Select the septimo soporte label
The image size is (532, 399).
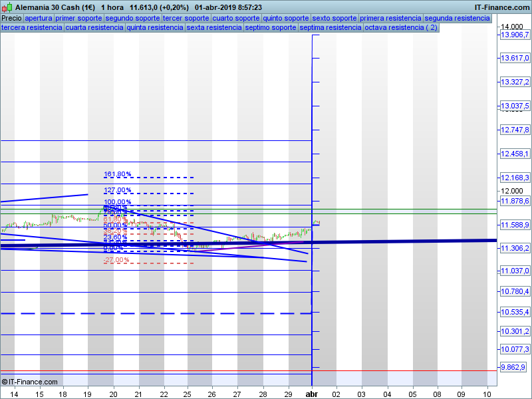[x=270, y=28]
